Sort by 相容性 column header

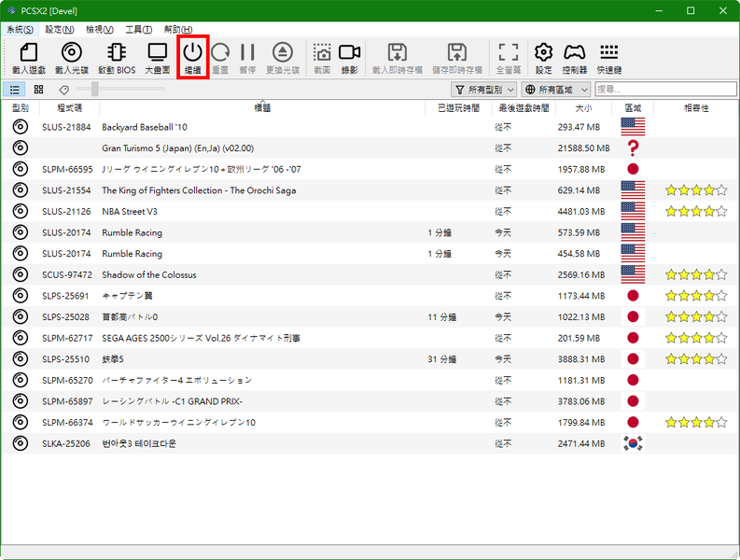(696, 108)
